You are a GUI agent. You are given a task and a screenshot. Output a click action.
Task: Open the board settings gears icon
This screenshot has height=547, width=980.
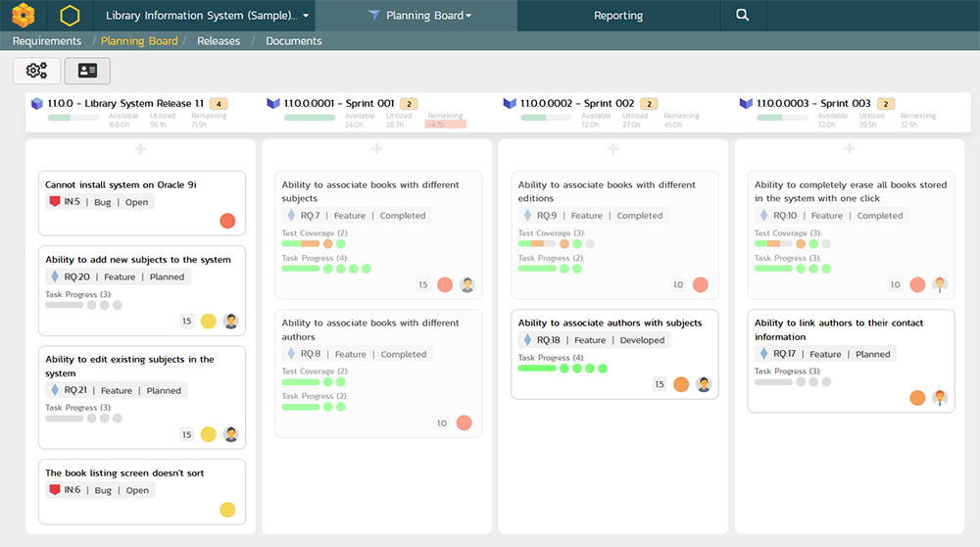coord(36,71)
